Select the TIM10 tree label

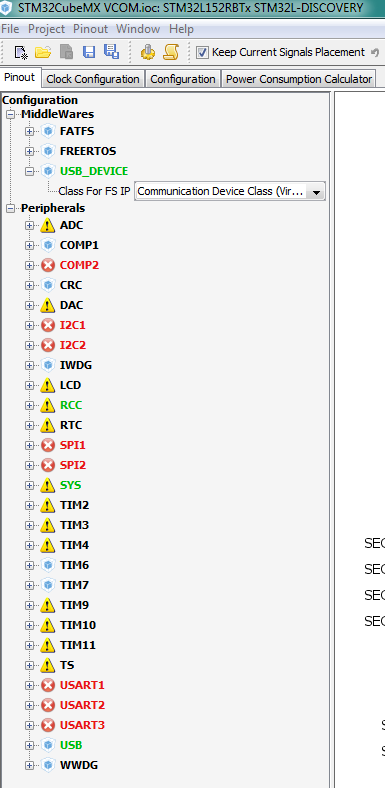point(78,625)
